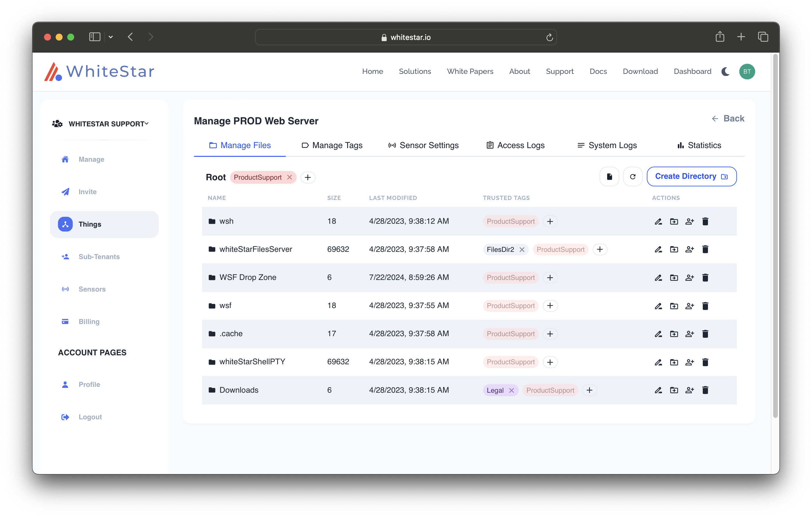Click the refresh icon next to Root
Screen dimensions: 812x517
632,176
